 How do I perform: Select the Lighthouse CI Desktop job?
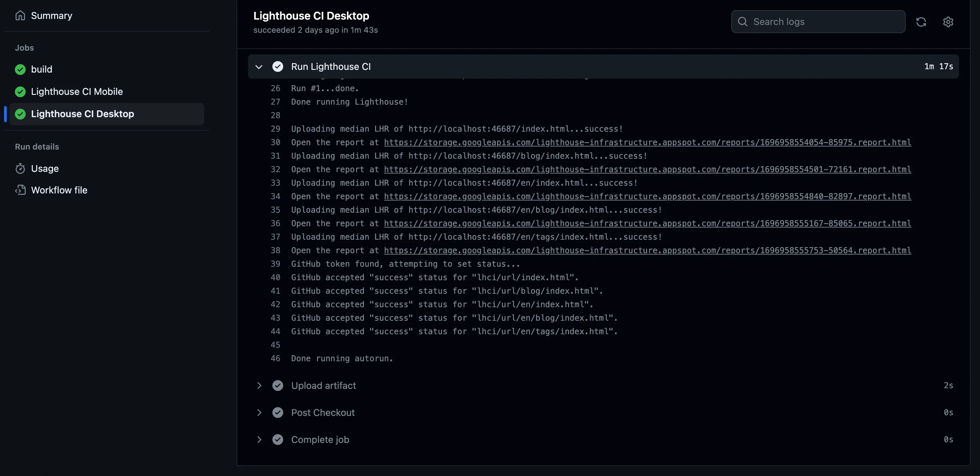[x=82, y=114]
